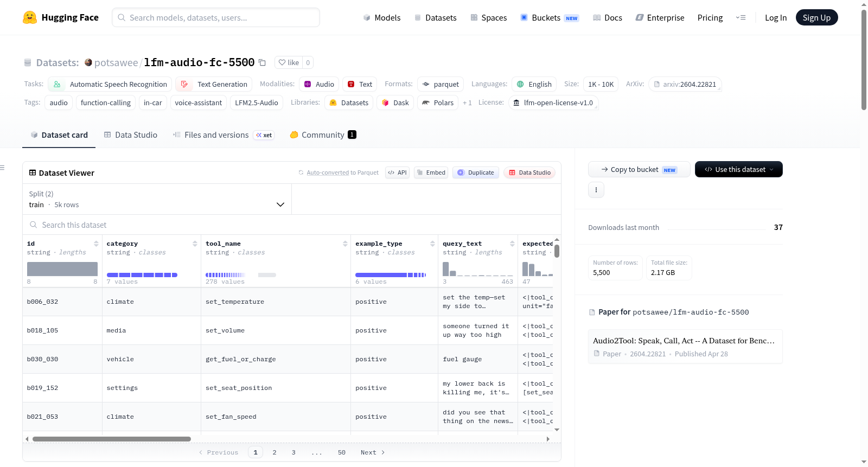This screenshot has width=868, height=467.
Task: Sort by the id column
Action: pos(96,244)
